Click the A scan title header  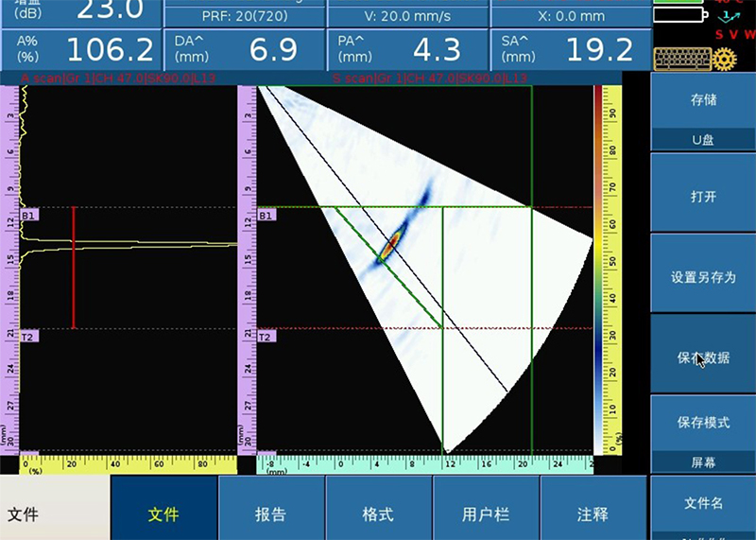pyautogui.click(x=118, y=78)
